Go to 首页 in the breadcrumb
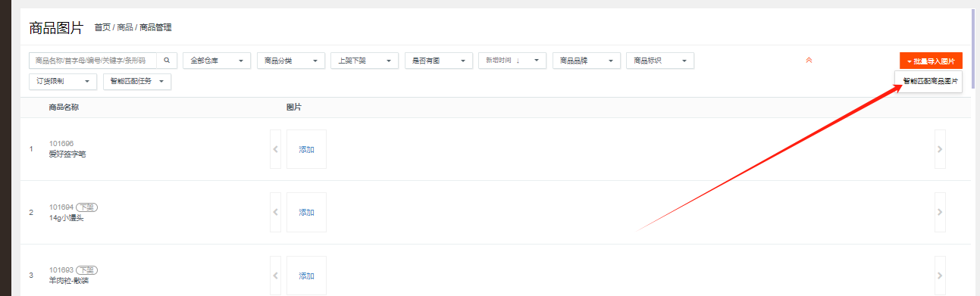Image resolution: width=980 pixels, height=296 pixels. [x=102, y=27]
